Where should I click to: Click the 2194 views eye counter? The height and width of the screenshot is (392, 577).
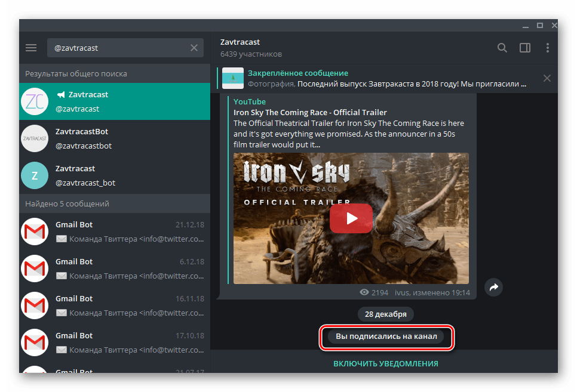tap(374, 293)
